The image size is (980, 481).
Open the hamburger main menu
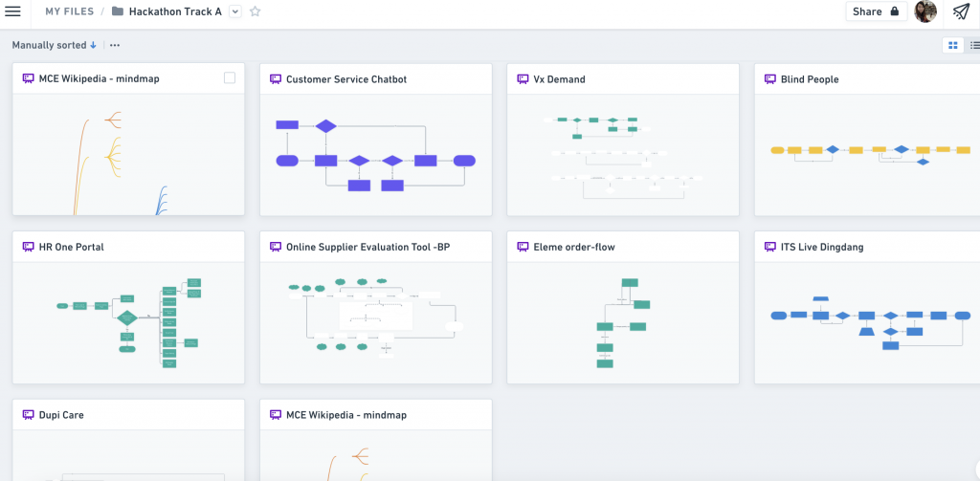coord(12,11)
